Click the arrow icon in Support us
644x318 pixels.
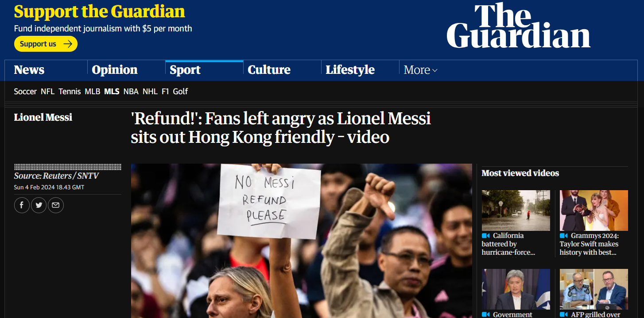tap(67, 44)
